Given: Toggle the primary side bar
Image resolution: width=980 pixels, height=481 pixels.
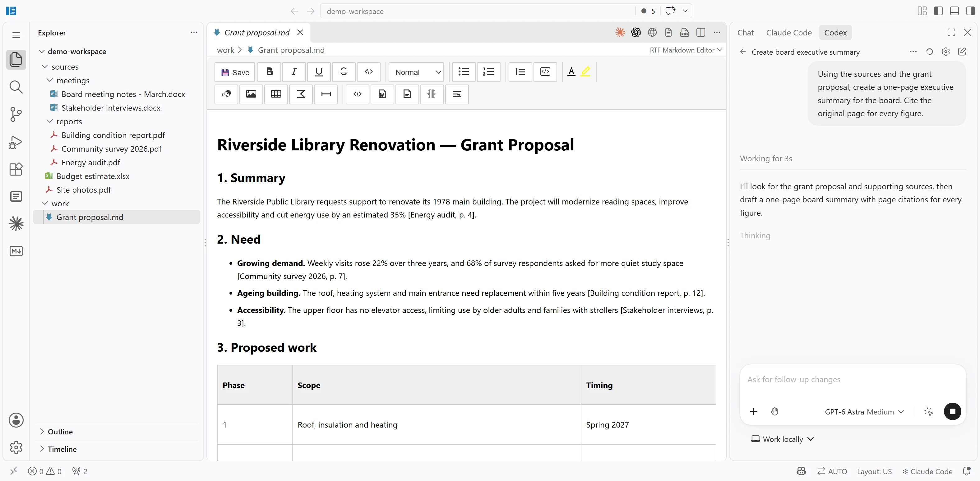Looking at the screenshot, I should click(x=938, y=11).
